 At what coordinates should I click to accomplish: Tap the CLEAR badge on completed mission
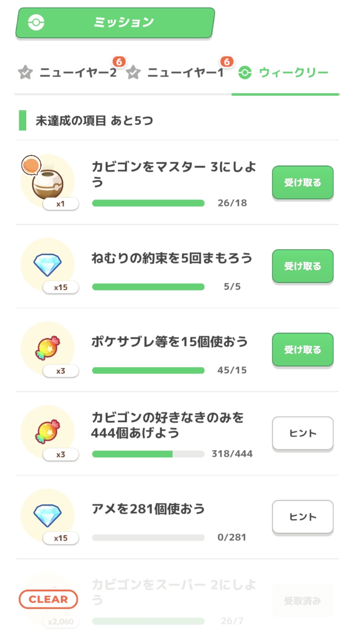(x=48, y=599)
